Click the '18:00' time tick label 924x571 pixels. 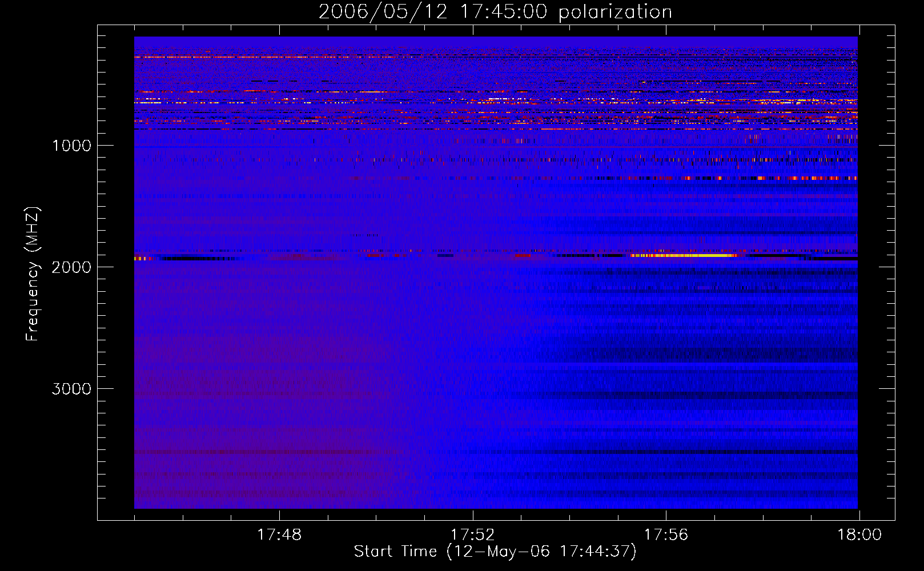(x=859, y=535)
